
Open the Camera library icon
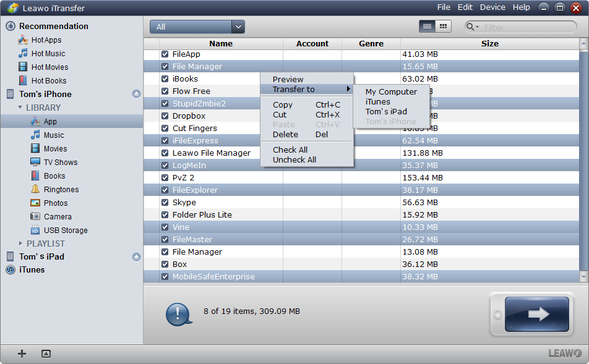(35, 216)
